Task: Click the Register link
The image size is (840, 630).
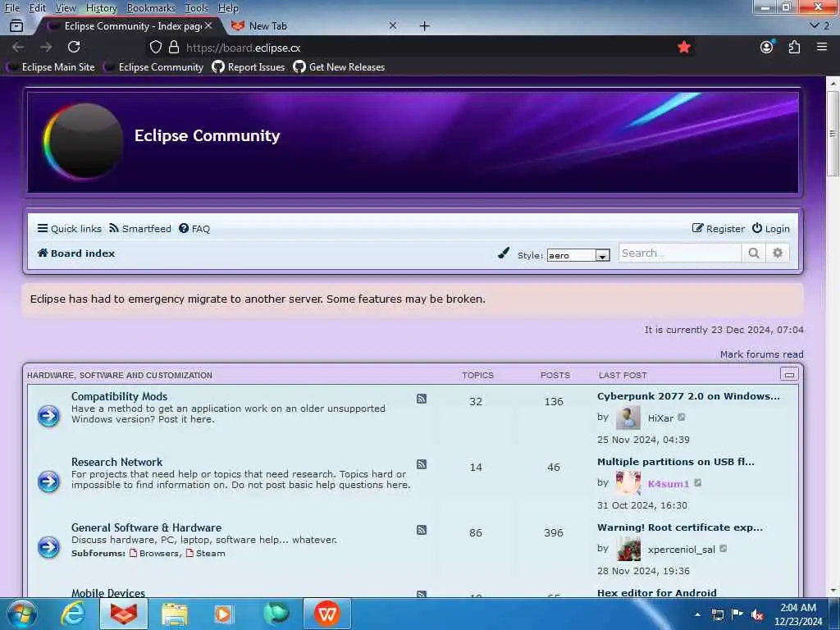Action: pos(719,229)
